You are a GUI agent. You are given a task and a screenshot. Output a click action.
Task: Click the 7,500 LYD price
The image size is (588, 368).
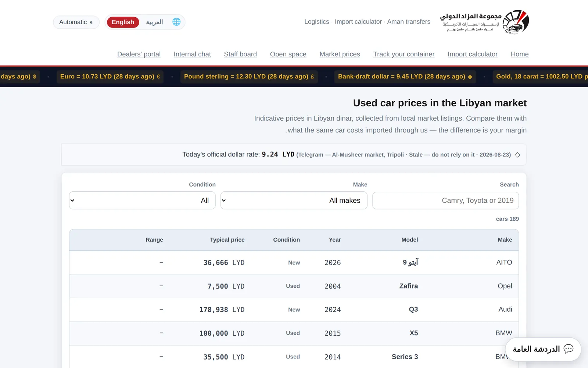click(226, 286)
